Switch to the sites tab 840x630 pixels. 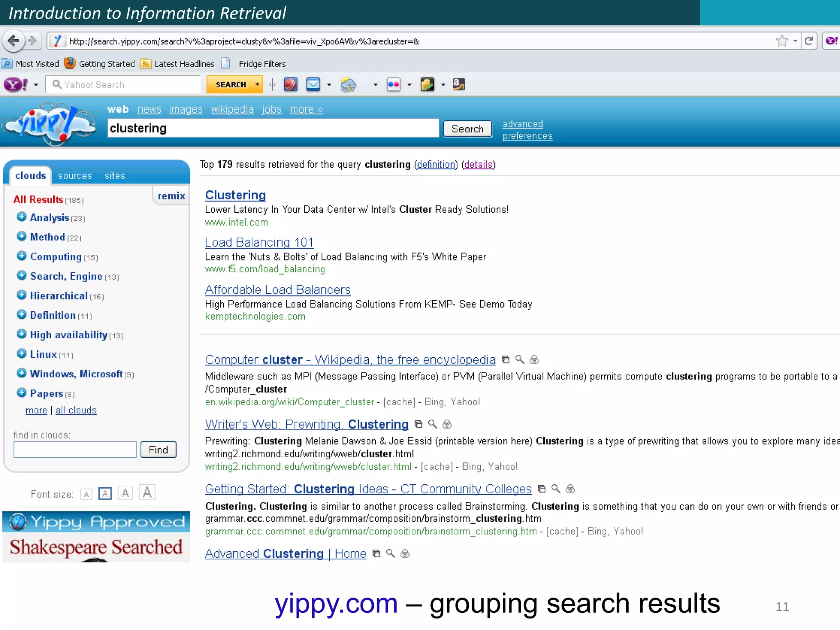point(115,176)
